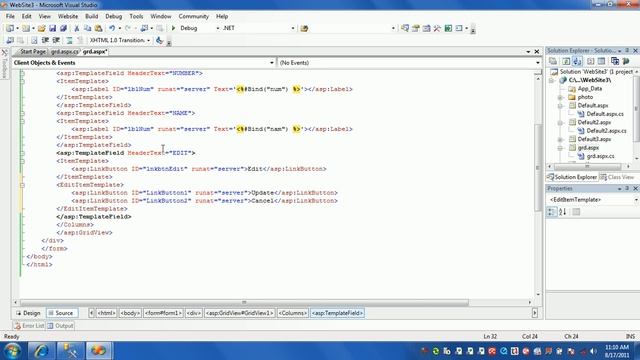Screen dimensions: 640x360
Task: Toggle auto-hide pin on Solution Explorer
Action: [627, 51]
